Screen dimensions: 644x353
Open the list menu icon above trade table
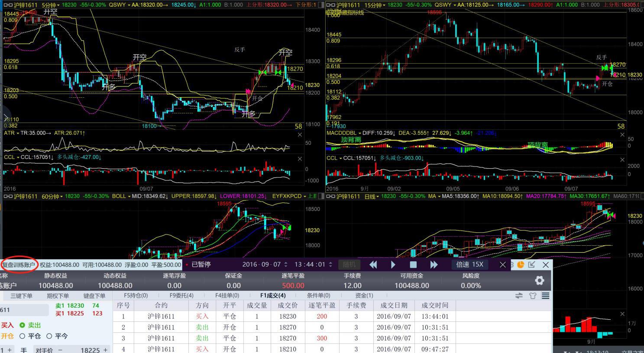coord(546,295)
